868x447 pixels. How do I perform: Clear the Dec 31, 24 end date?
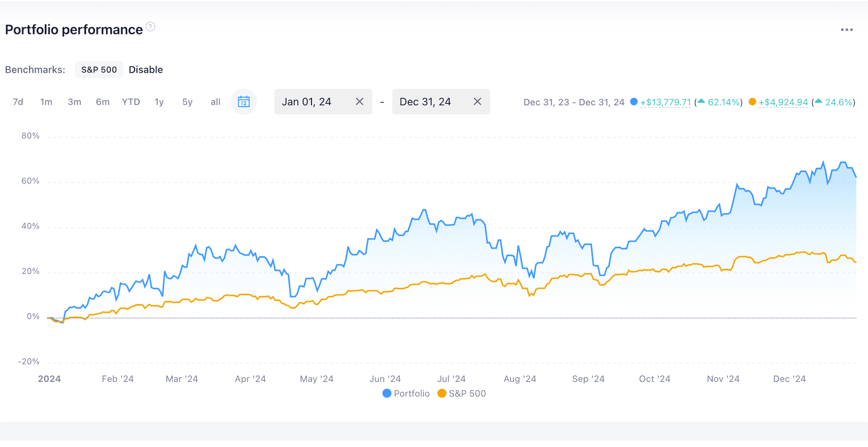477,102
